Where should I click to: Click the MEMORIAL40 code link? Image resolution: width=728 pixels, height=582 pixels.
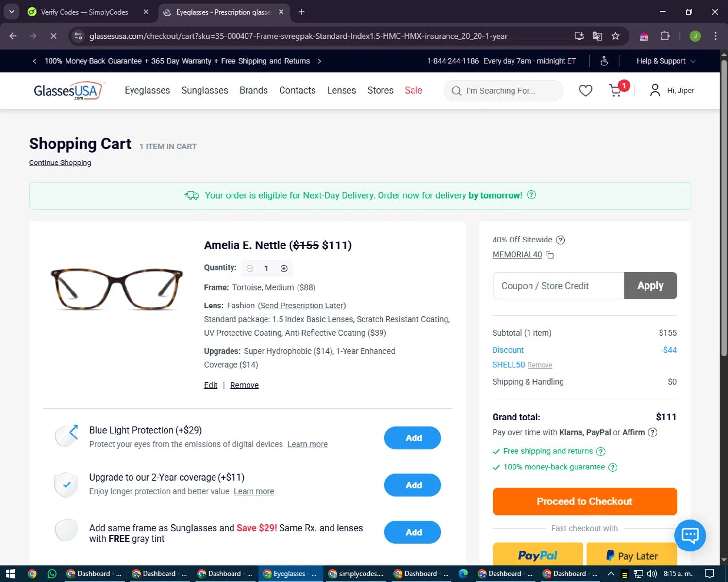[517, 255]
